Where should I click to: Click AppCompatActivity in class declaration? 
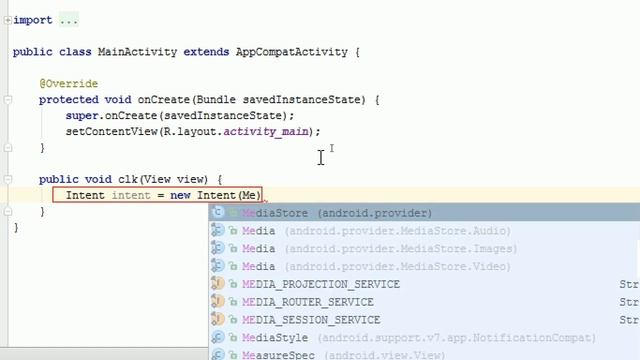point(292,52)
